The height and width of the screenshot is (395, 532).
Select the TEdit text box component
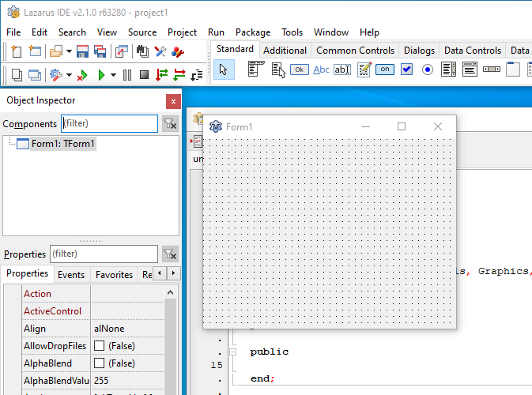(x=342, y=70)
